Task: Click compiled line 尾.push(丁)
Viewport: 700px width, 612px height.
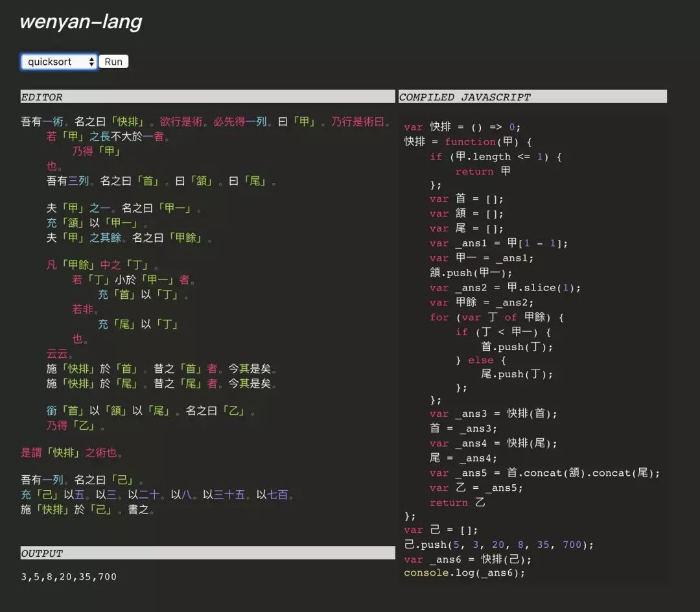Action: (517, 374)
